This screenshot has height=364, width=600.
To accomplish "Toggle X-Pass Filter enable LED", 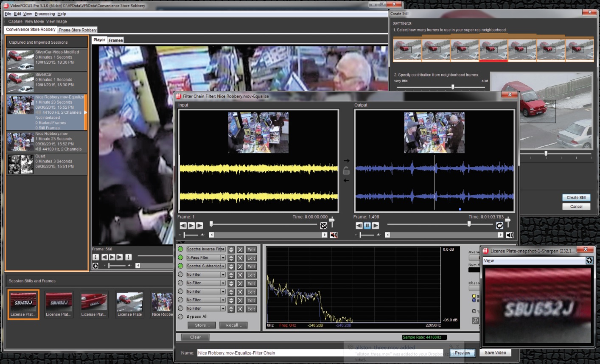I will tap(180, 258).
